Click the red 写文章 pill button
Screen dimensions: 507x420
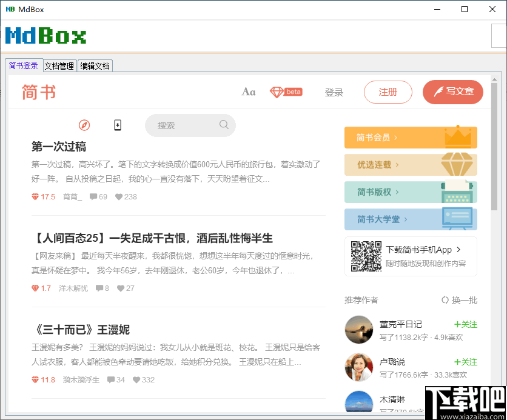(x=453, y=92)
